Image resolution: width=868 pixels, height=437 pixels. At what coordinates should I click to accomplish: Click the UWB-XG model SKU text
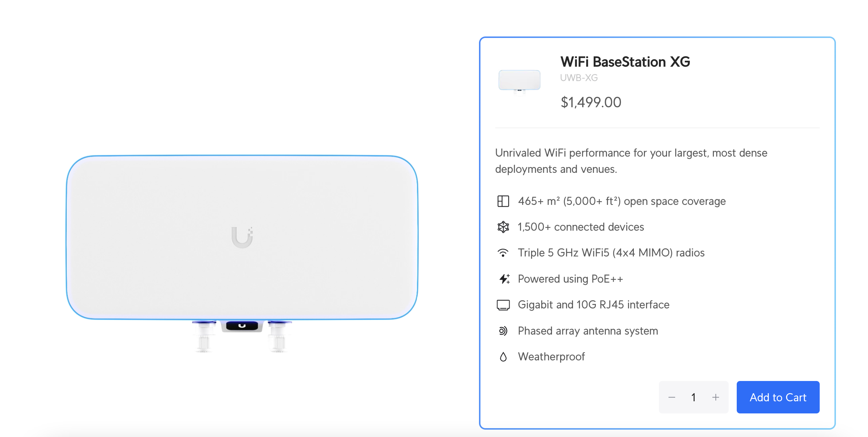click(x=579, y=78)
